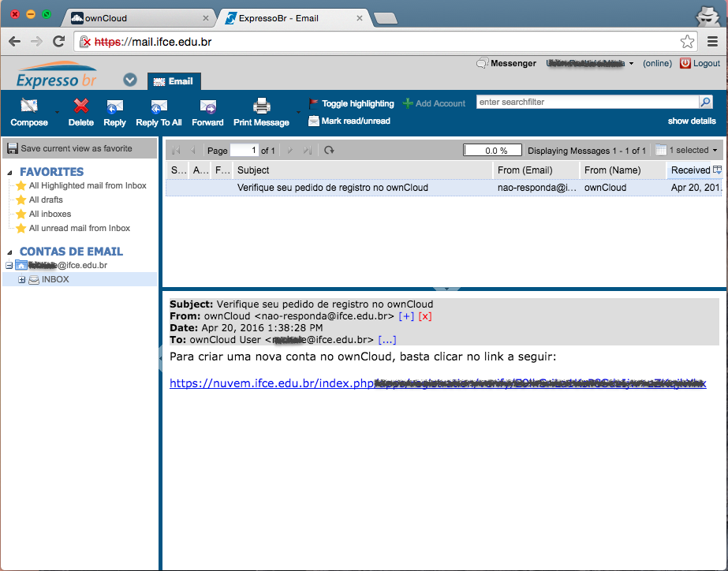Go to last page of messages
728x571 pixels.
tap(307, 151)
